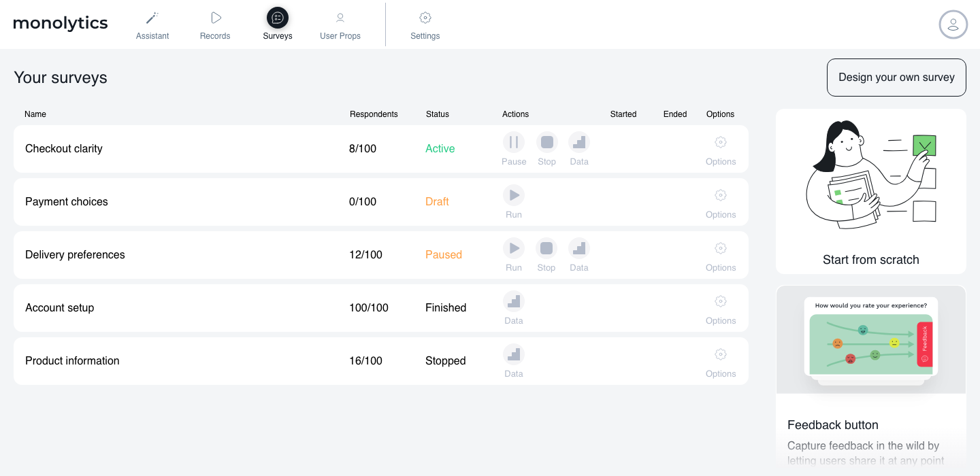View data for Delivery preferences
This screenshot has width=980, height=476.
click(579, 248)
